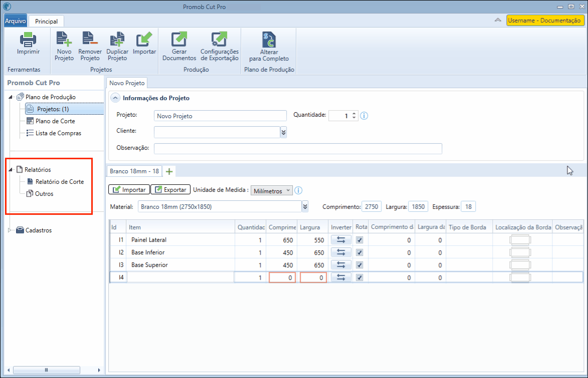Click sidebar scrollbar right arrow
The image size is (588, 378).
pyautogui.click(x=99, y=370)
